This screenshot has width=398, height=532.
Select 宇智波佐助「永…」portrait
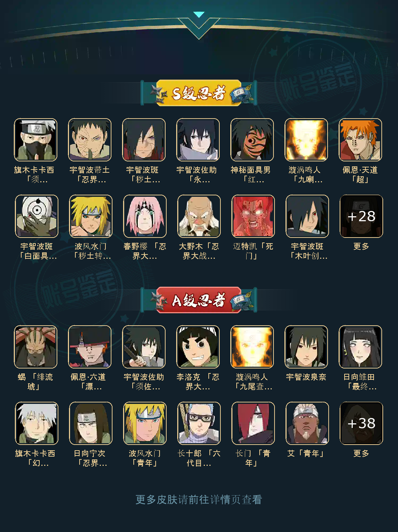point(198,140)
